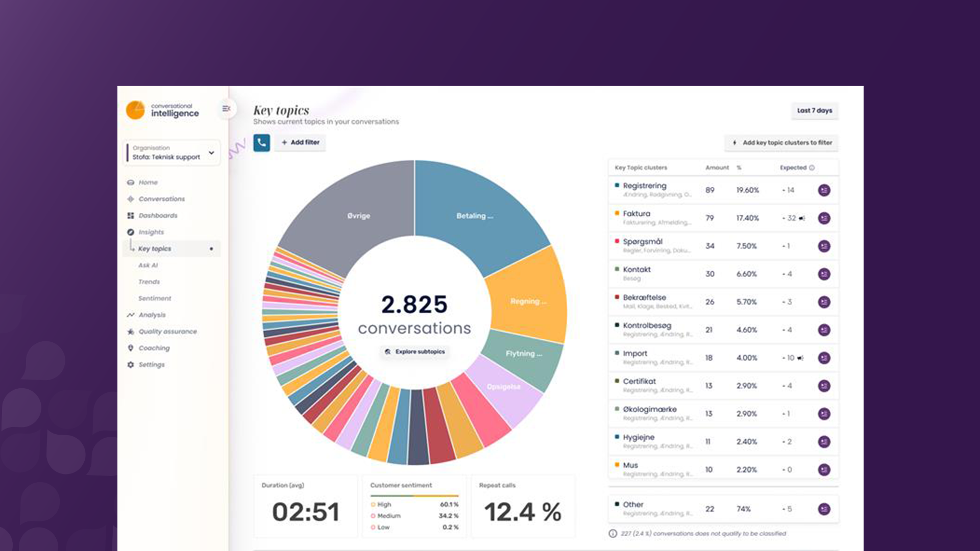Image resolution: width=980 pixels, height=551 pixels.
Task: Open the Organisation dropdown Stofa: Teknisk support
Action: [173, 153]
